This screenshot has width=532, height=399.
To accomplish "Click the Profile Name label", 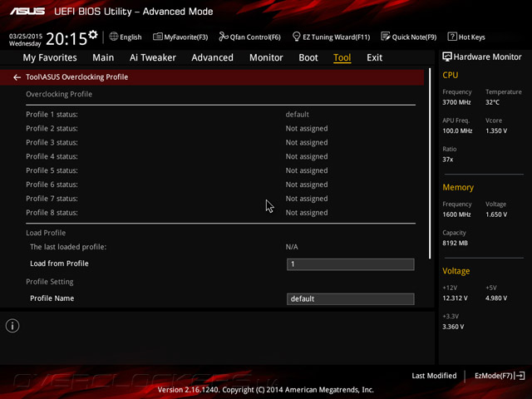I will coord(52,298).
